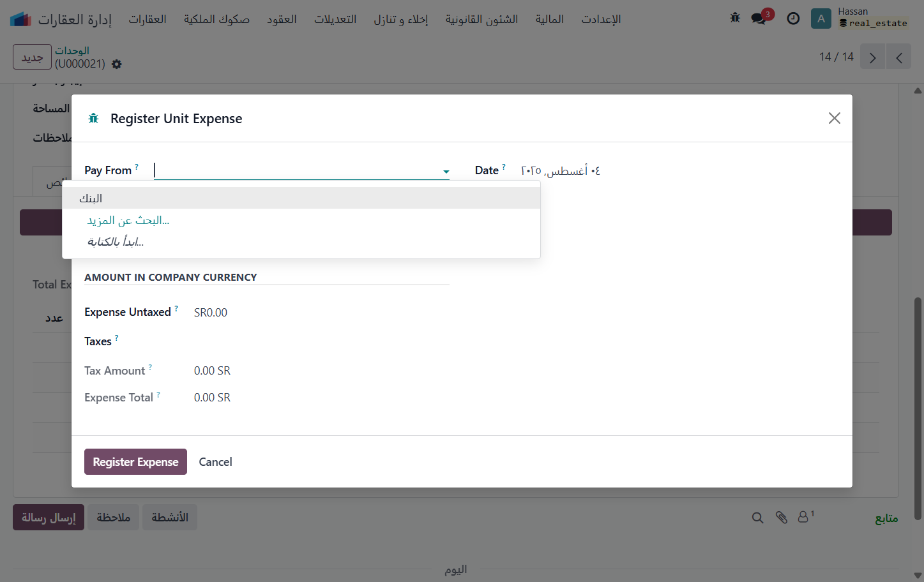
Task: Click the جديد new record button
Action: 32,57
